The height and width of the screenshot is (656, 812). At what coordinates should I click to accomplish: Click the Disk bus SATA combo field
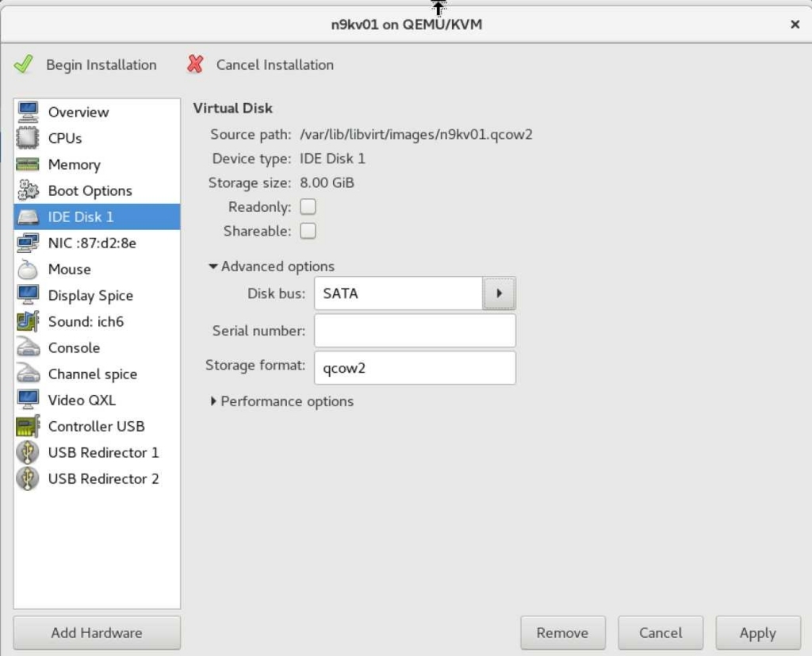click(399, 293)
